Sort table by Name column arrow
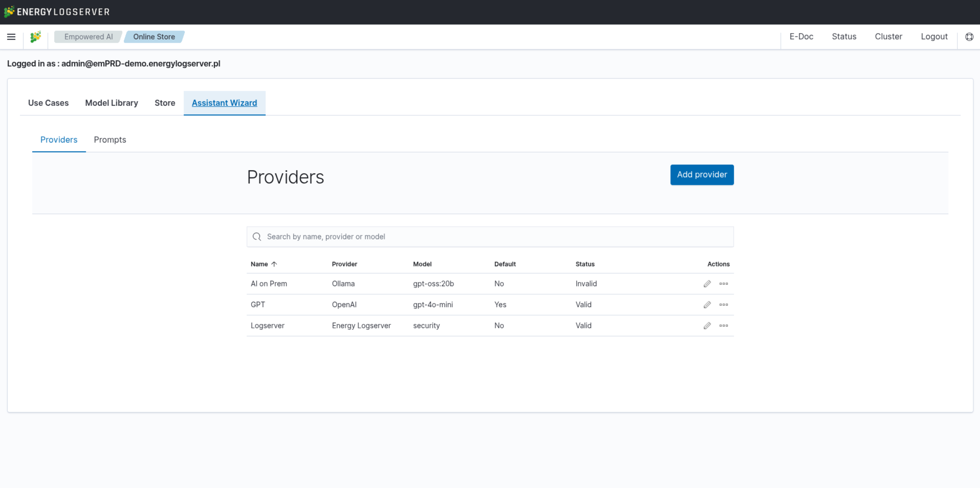The image size is (980, 488). pyautogui.click(x=274, y=264)
